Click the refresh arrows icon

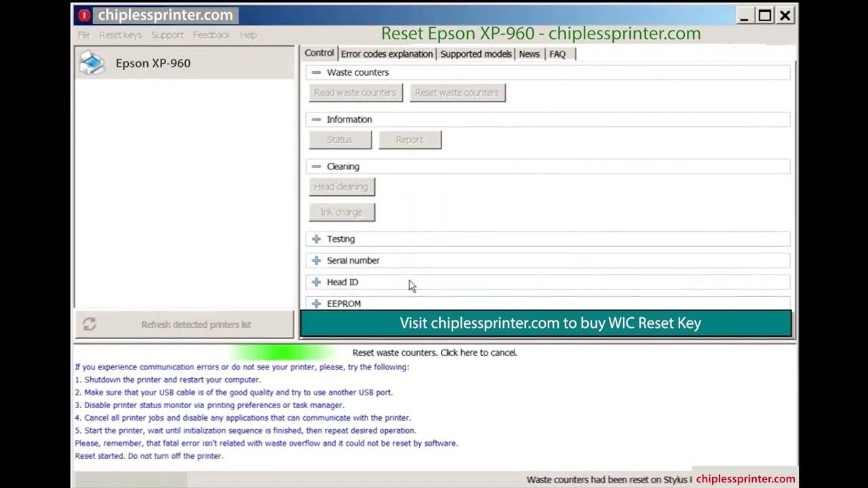tap(90, 325)
